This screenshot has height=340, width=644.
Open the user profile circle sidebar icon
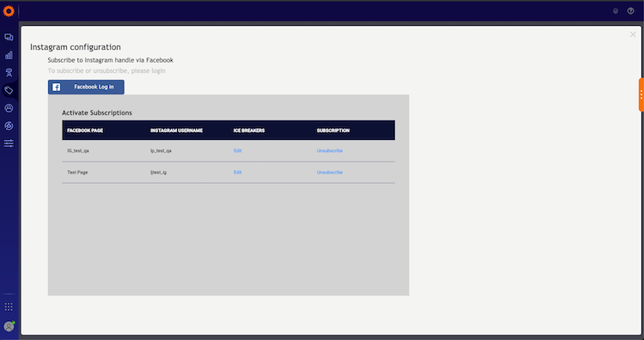pos(9,108)
